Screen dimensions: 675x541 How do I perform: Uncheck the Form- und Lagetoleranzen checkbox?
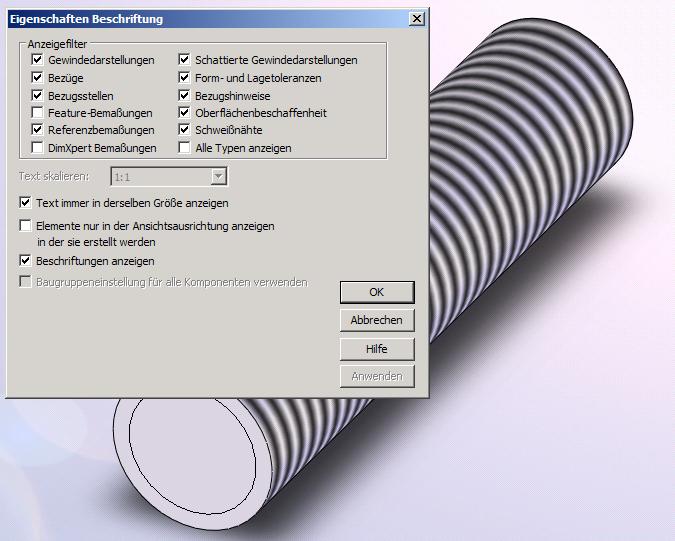184,77
